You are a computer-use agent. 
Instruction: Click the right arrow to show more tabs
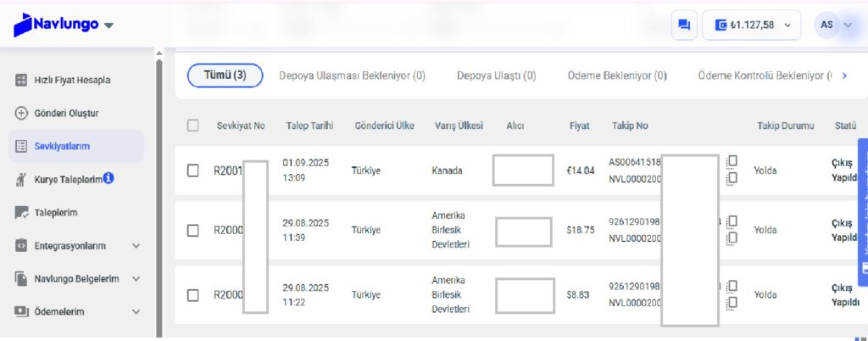(844, 75)
